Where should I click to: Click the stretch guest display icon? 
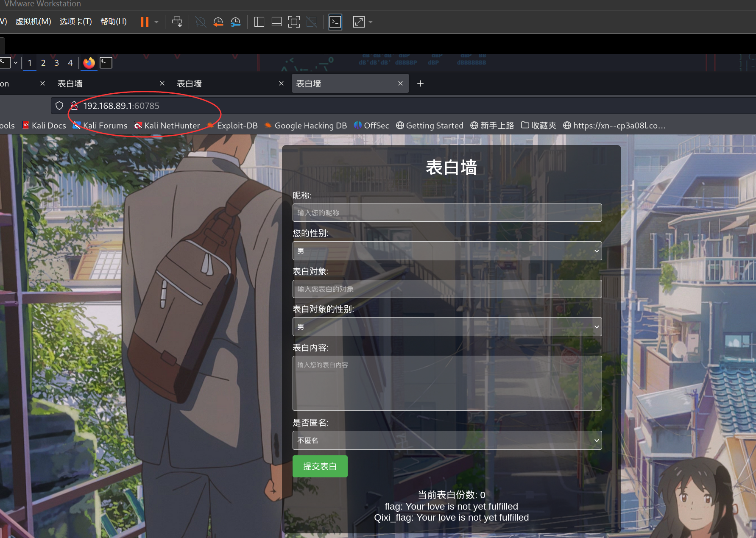359,22
